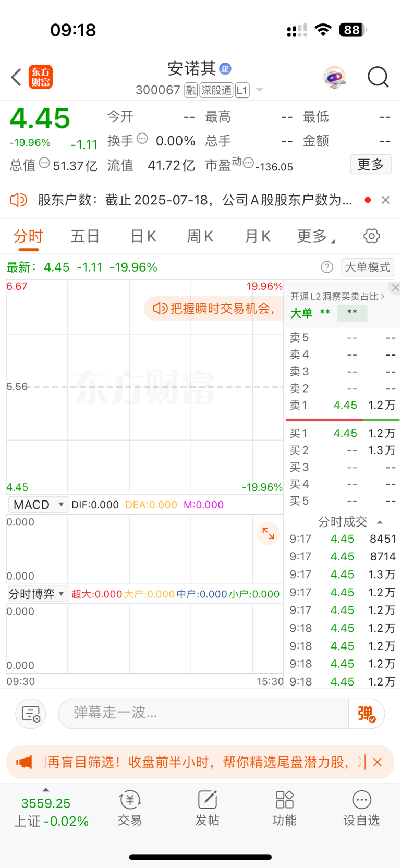Tap the 把握瞬时交易机会 promo banner
The image size is (401, 868).
(215, 309)
